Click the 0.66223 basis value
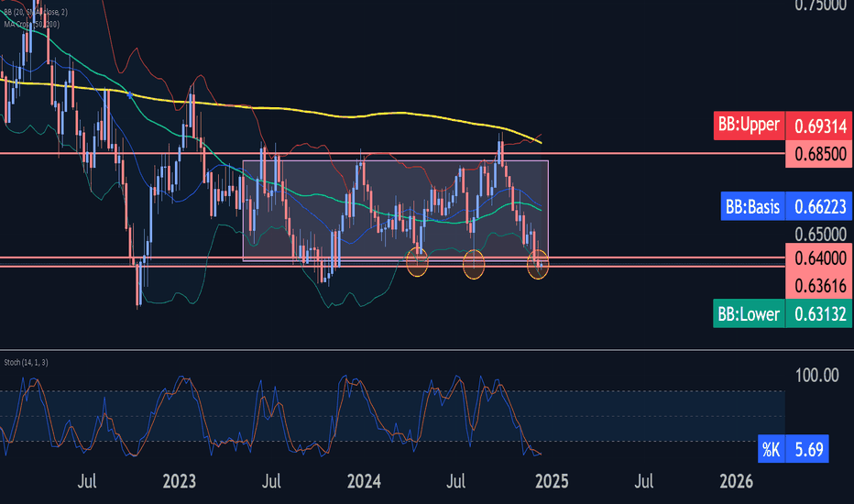The image size is (854, 504). (x=819, y=206)
